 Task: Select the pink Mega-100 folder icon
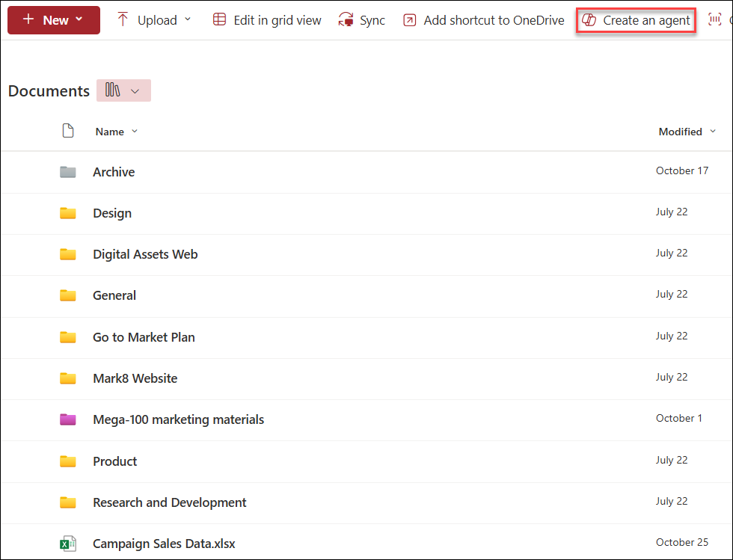point(68,419)
